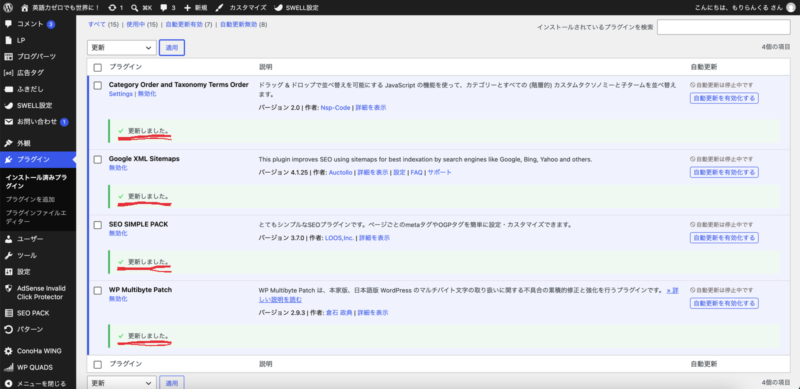Sort by the プラグイン column header
The image size is (800, 389).
[126, 67]
